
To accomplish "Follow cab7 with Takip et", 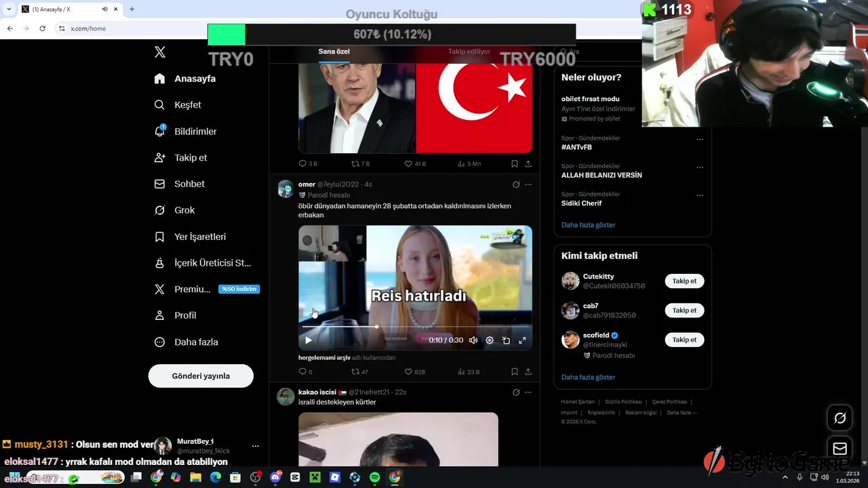I will point(684,310).
